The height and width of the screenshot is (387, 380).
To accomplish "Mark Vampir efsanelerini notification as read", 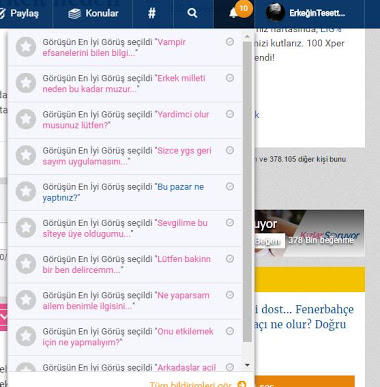I will [x=230, y=42].
